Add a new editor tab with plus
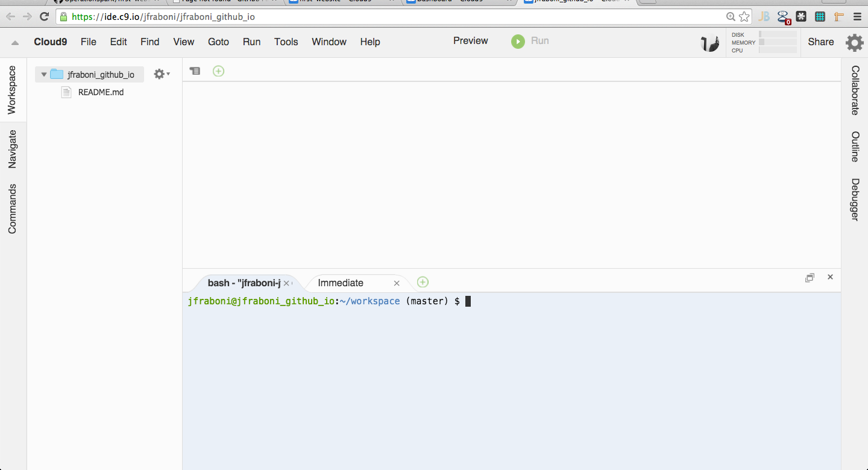 pyautogui.click(x=218, y=71)
